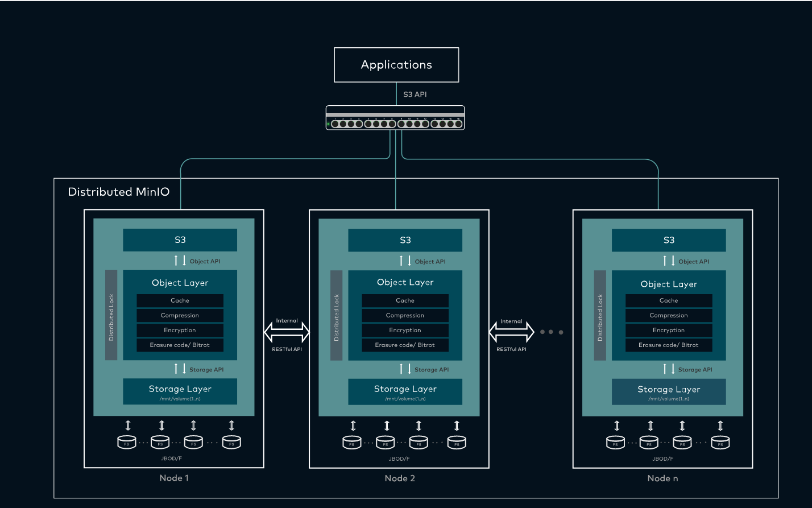This screenshot has width=812, height=508.
Task: Click the Encryption box in Node 1
Action: coord(180,330)
